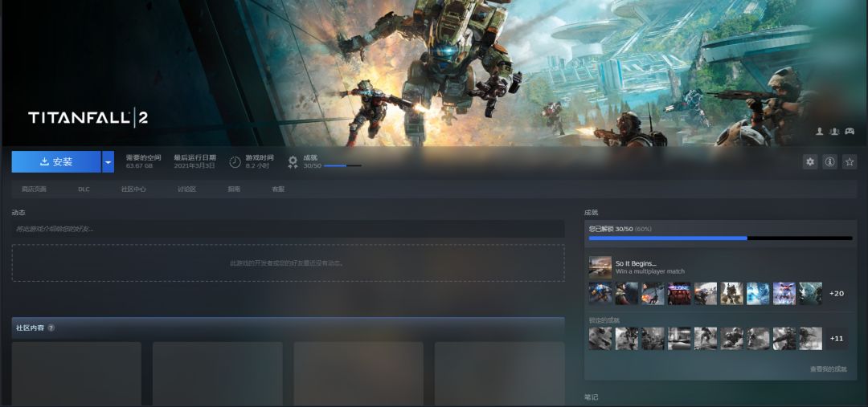Select the last locked achievement thumbnail before +11

coord(810,339)
